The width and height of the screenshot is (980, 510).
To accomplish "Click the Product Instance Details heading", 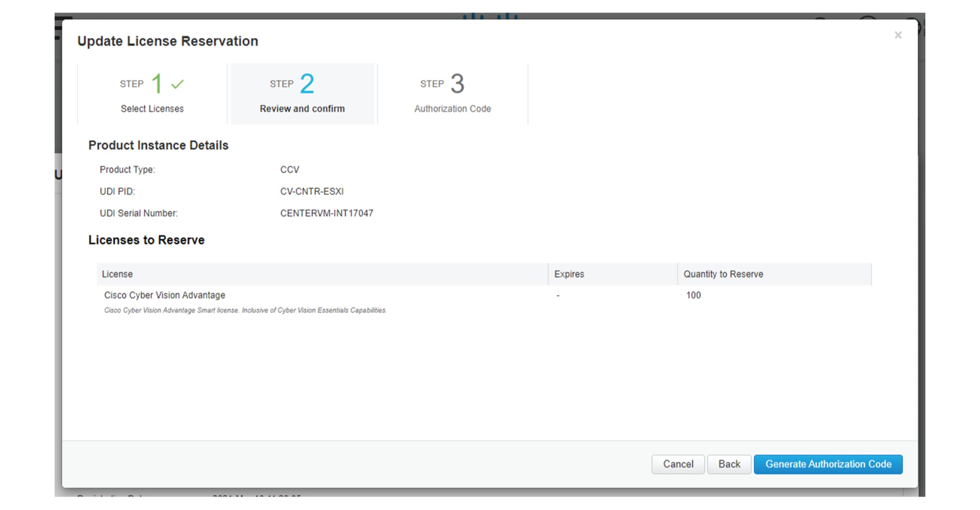I will pos(159,145).
